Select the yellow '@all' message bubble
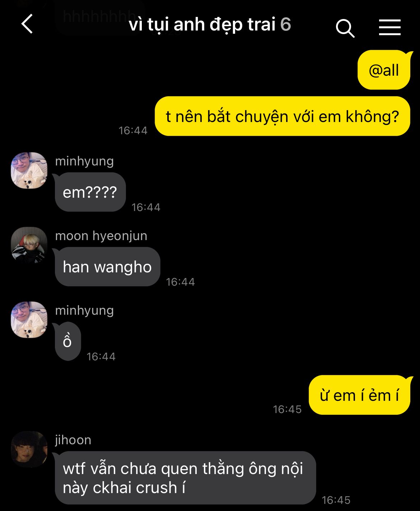Viewport: 420px width, 511px height. (x=384, y=70)
